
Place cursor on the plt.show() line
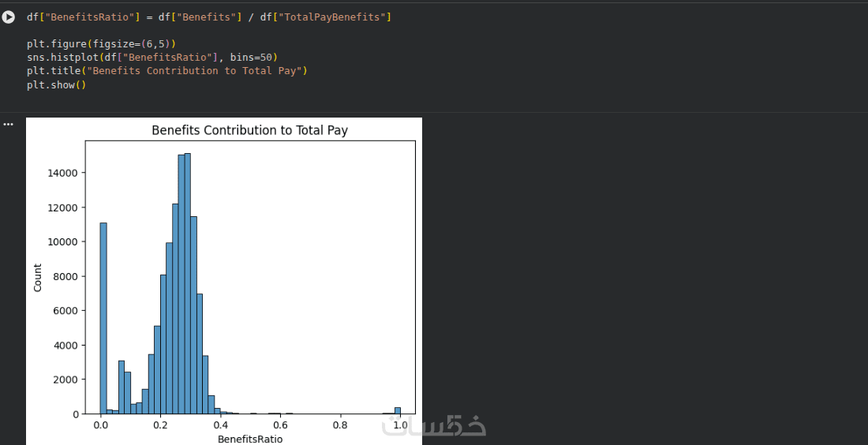55,84
